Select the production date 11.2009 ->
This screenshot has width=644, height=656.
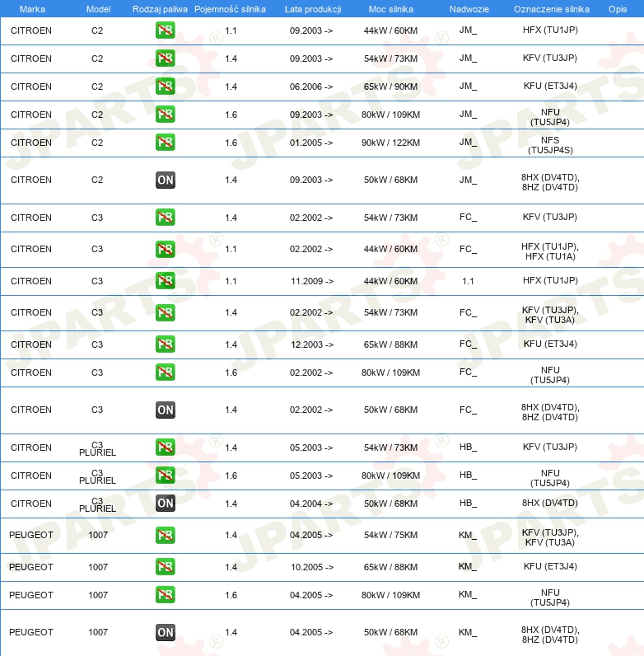tap(312, 281)
